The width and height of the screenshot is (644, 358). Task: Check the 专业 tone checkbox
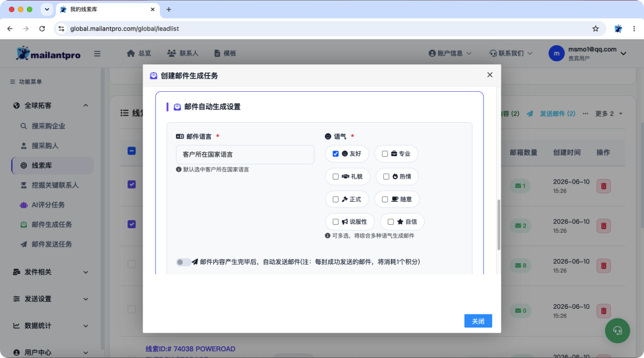click(385, 154)
